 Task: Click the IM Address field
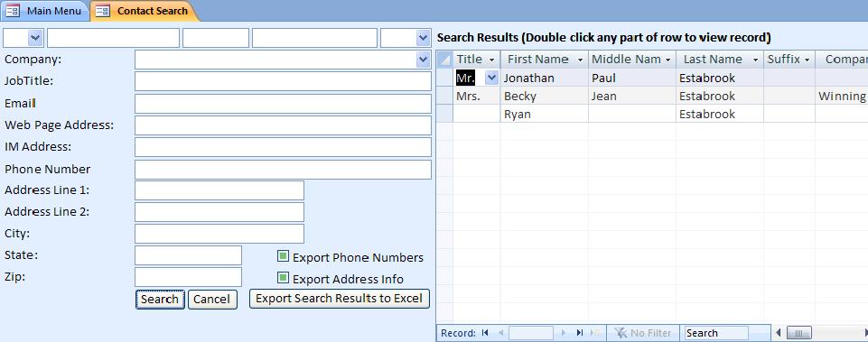[283, 147]
